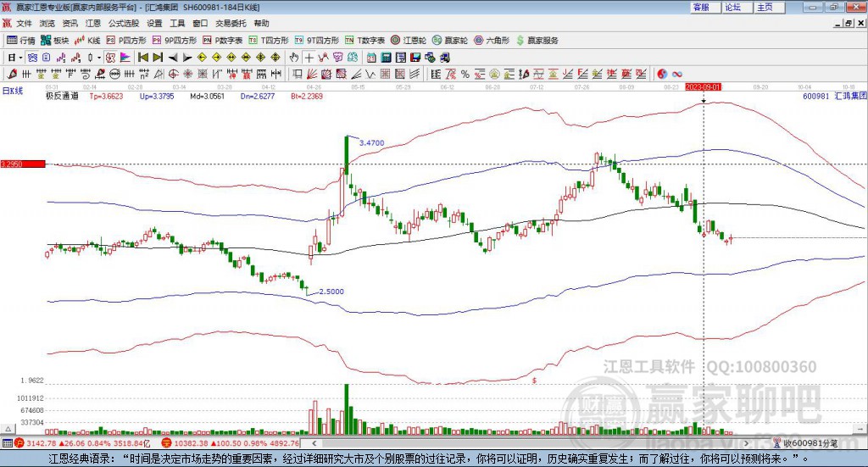The width and height of the screenshot is (868, 467).
Task: Select the red pencil drawing tool
Action: click(x=12, y=74)
